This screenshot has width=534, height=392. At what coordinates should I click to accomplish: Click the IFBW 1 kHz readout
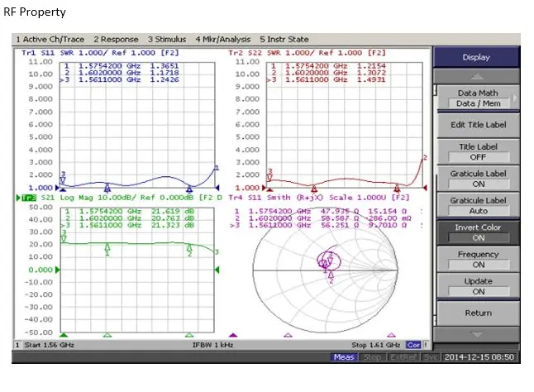212,345
